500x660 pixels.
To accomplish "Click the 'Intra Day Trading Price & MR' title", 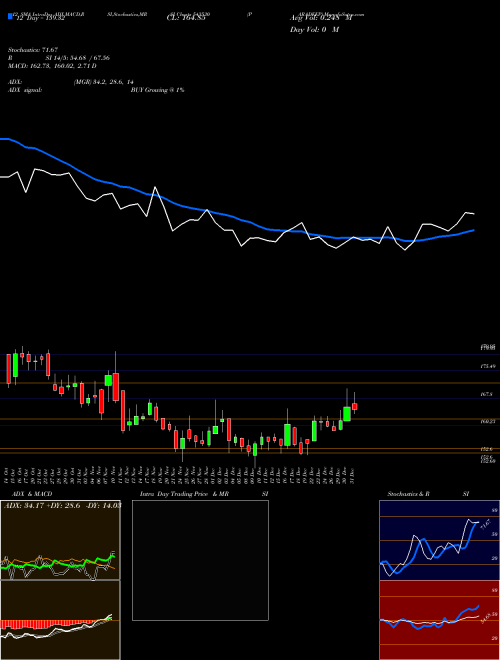I will click(184, 494).
